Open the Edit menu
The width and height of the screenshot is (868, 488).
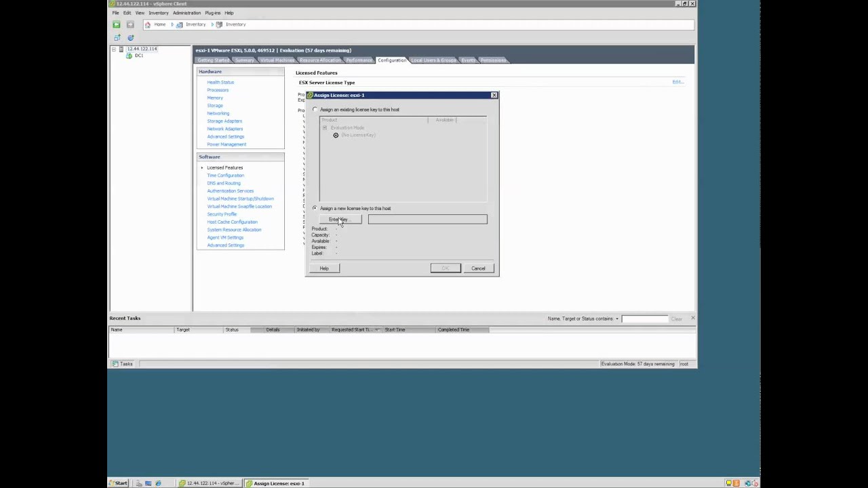coord(127,13)
